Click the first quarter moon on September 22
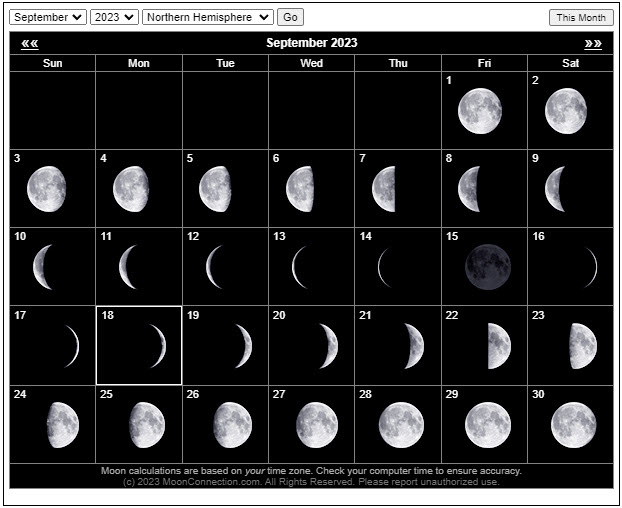This screenshot has width=622, height=508. (499, 346)
